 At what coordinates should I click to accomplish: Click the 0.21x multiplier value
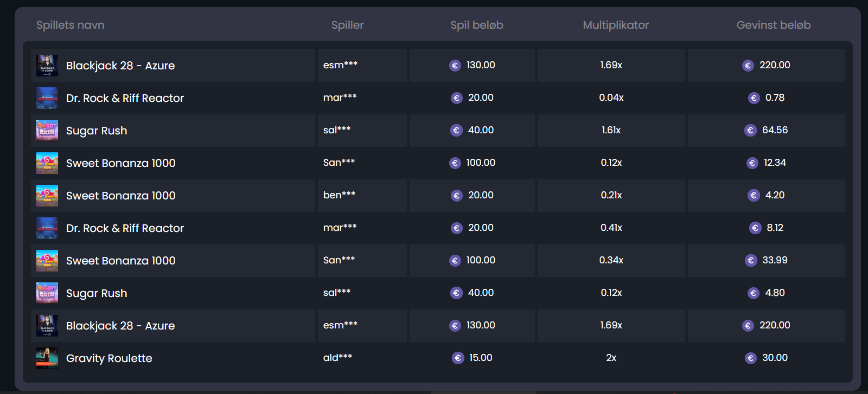point(611,195)
